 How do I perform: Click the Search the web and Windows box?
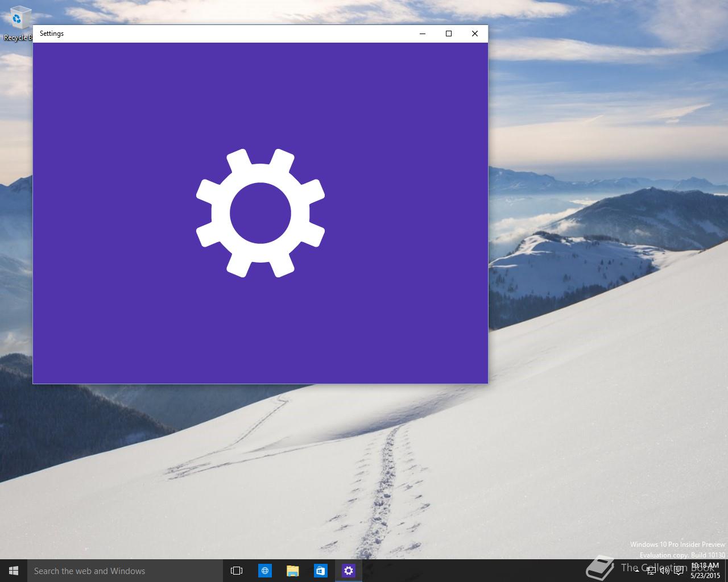pyautogui.click(x=125, y=571)
